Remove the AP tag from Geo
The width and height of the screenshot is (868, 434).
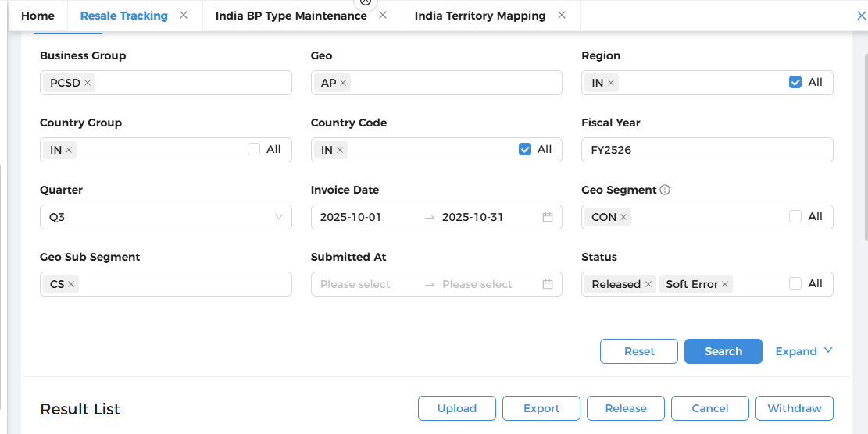[343, 83]
